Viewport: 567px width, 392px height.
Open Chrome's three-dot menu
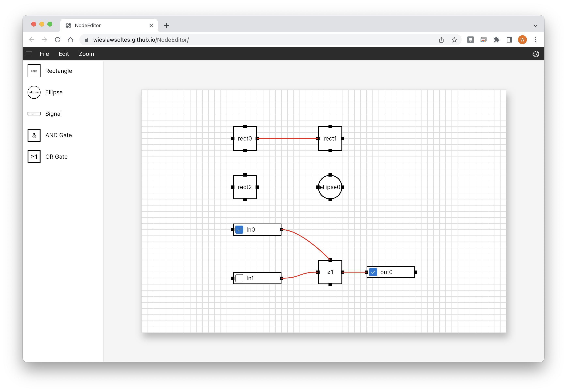535,40
